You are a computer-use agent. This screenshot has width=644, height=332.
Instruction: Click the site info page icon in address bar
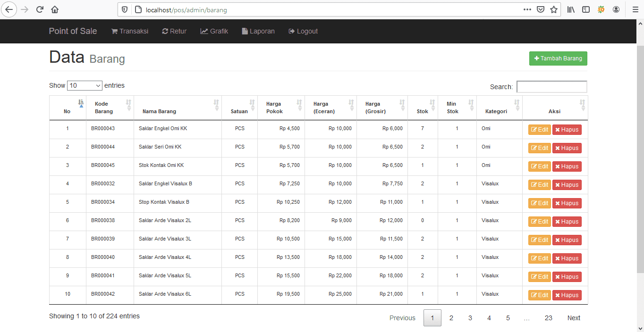138,9
